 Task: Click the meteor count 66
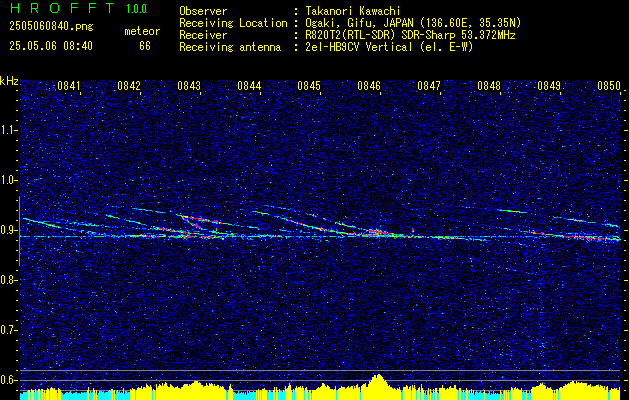tap(145, 46)
